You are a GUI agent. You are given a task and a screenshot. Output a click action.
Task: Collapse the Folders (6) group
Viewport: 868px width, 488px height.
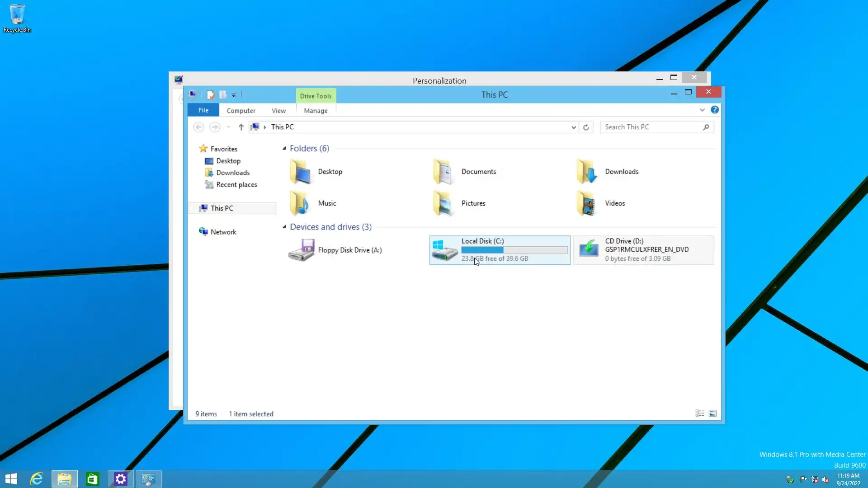click(x=284, y=148)
